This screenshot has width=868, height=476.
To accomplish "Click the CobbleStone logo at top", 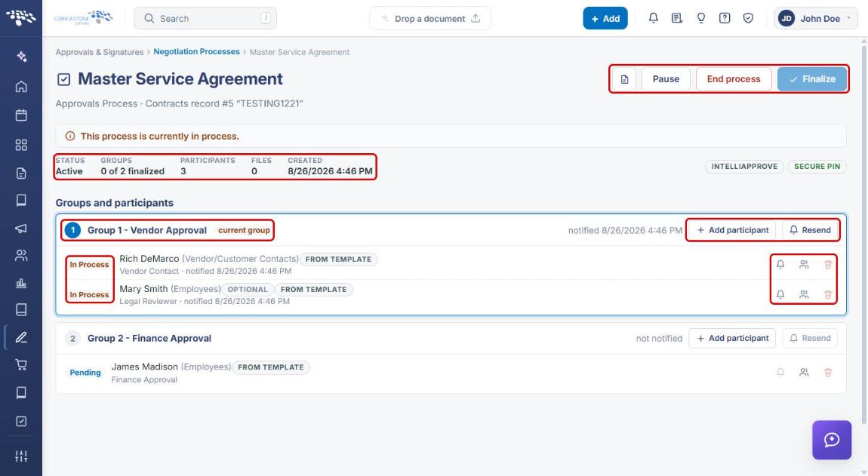I will [84, 17].
